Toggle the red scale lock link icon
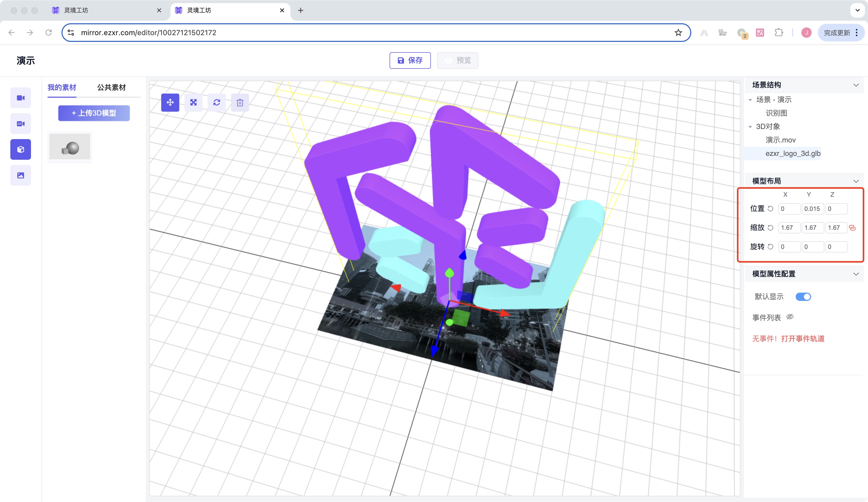868x502 pixels. (853, 227)
